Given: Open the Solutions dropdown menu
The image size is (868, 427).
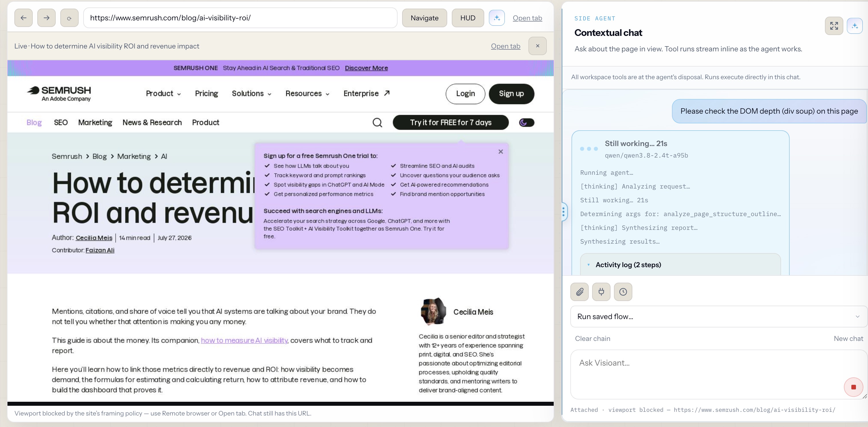Looking at the screenshot, I should (251, 94).
